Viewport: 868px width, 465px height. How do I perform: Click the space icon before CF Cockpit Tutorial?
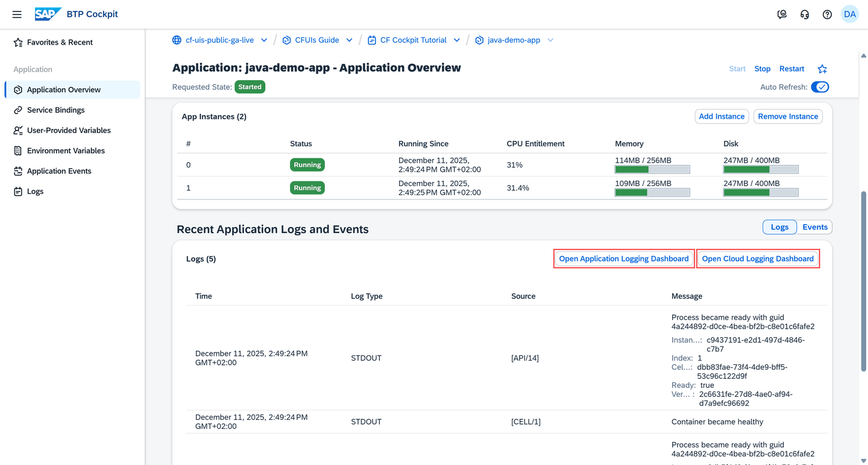372,40
